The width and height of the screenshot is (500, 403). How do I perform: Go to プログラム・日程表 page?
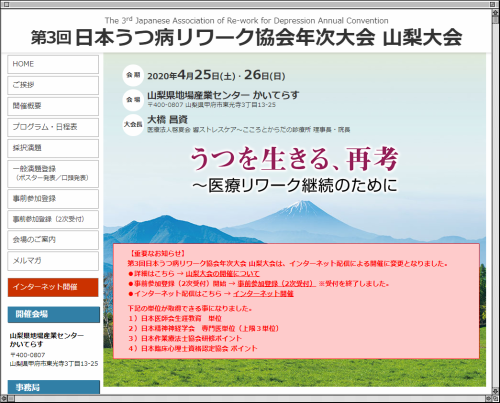coord(53,127)
